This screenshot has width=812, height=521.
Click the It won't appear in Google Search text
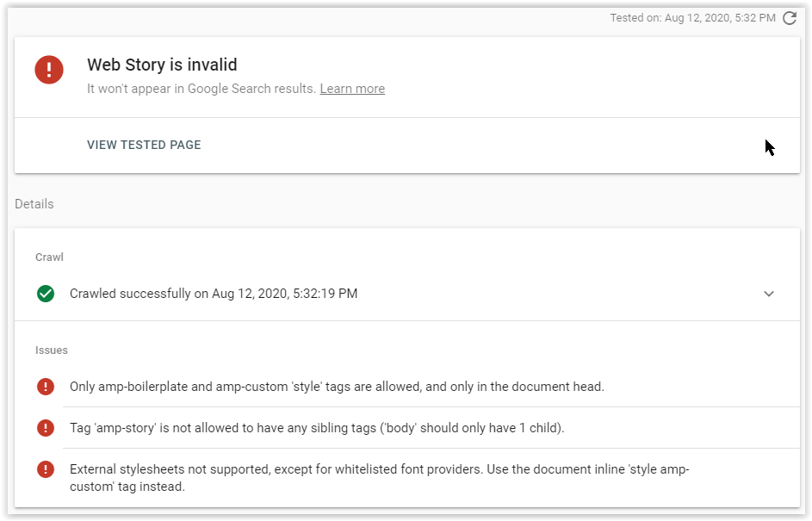[x=201, y=89]
